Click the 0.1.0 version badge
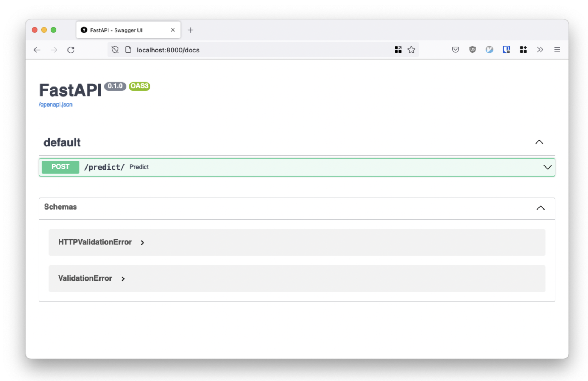The height and width of the screenshot is (381, 588). coord(115,86)
